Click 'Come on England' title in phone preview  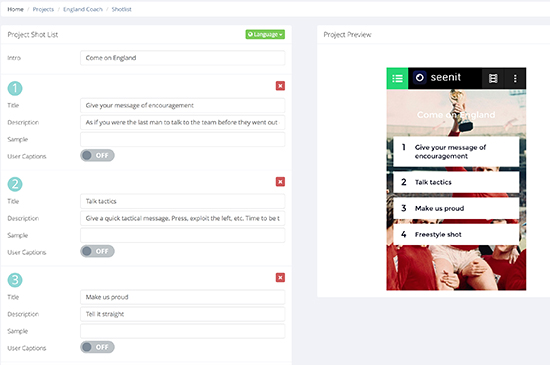click(456, 115)
